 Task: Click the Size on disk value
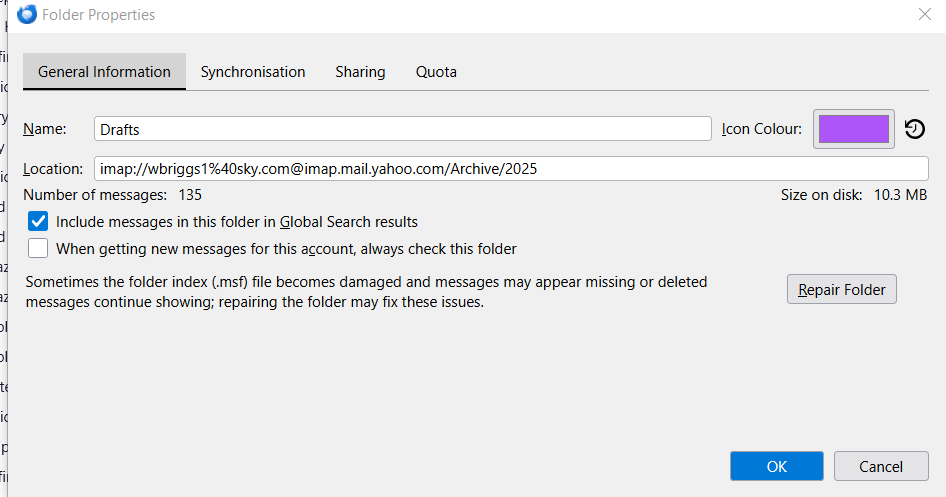pos(901,195)
